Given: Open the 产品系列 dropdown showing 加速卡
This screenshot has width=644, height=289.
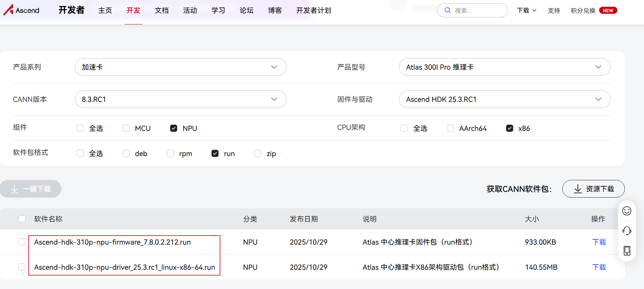Looking at the screenshot, I should pos(180,67).
